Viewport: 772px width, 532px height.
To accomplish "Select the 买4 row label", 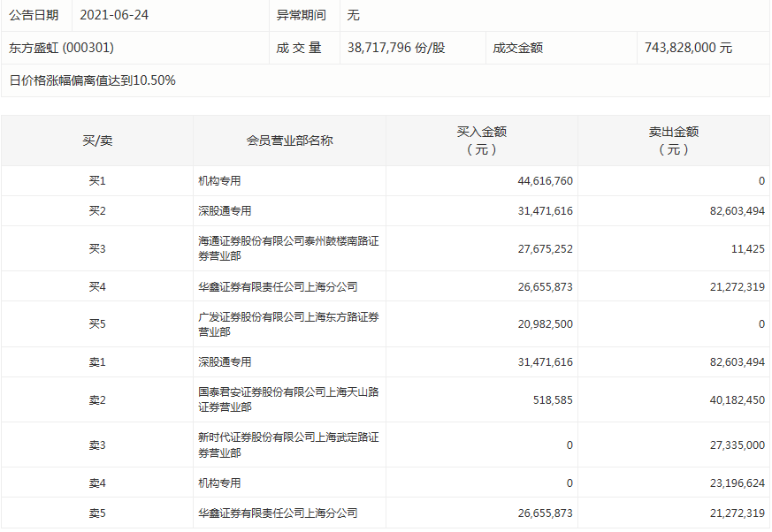I will [97, 287].
